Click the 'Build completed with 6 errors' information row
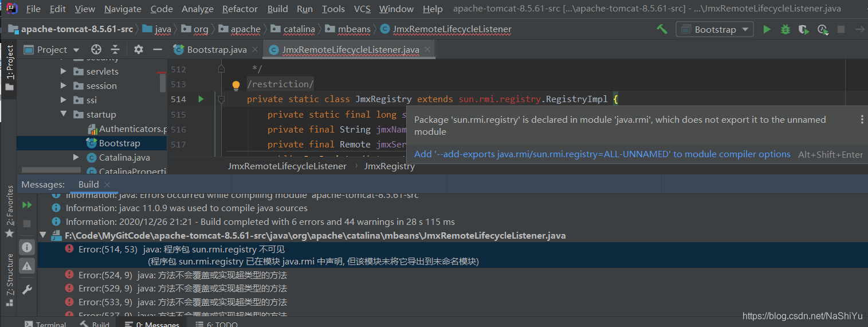 point(253,221)
